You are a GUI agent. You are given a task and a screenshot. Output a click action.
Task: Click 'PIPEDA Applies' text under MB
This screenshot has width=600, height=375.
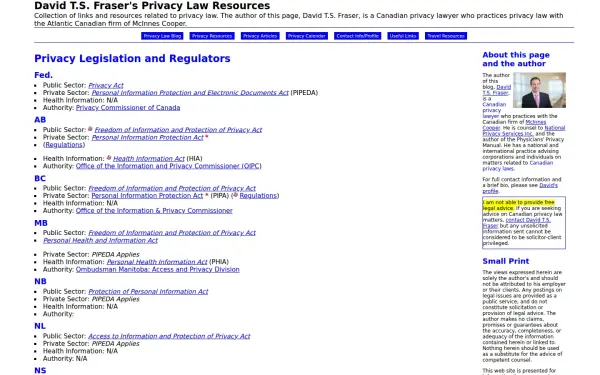pyautogui.click(x=116, y=254)
